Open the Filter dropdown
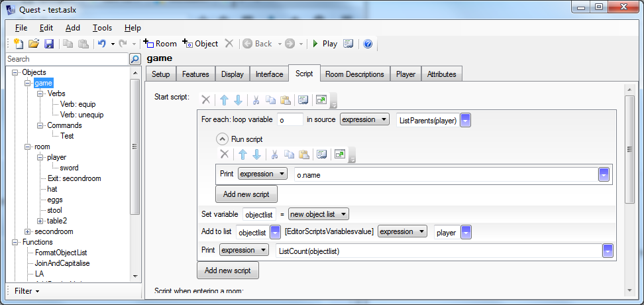Image resolution: width=644 pixels, height=305 pixels. click(x=27, y=291)
